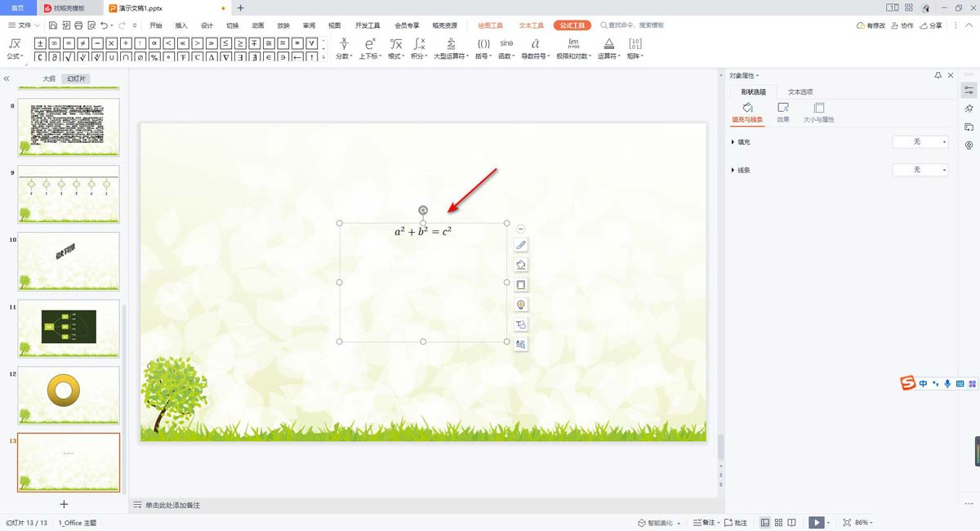Insert the infinity ∞ symbol
Screen dimensions: 980x531
click(x=55, y=43)
